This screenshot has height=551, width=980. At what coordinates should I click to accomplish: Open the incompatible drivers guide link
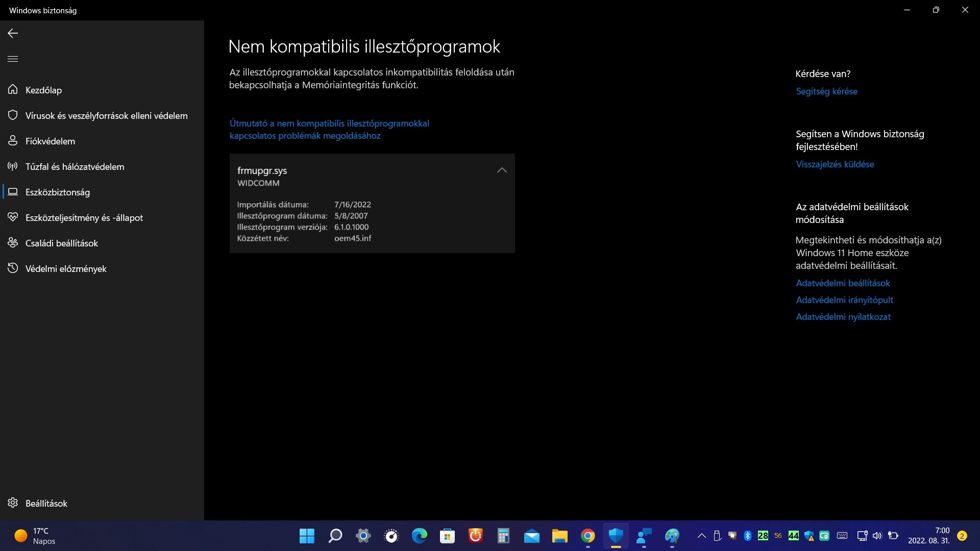[329, 130]
